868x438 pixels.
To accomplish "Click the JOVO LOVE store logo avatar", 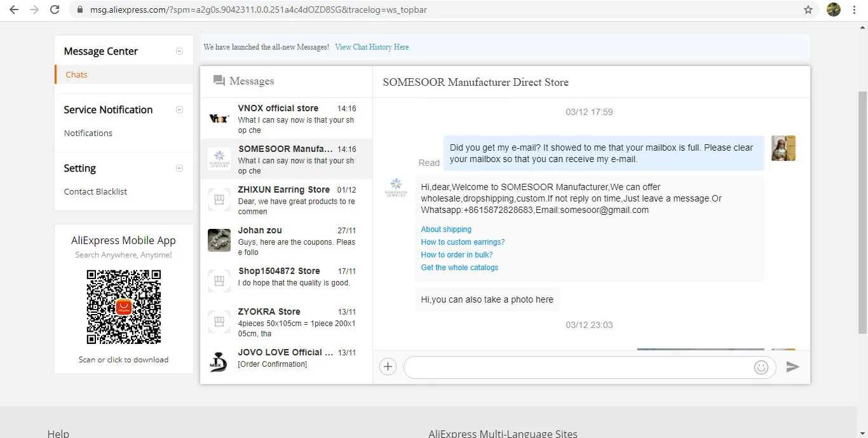I will click(x=219, y=361).
